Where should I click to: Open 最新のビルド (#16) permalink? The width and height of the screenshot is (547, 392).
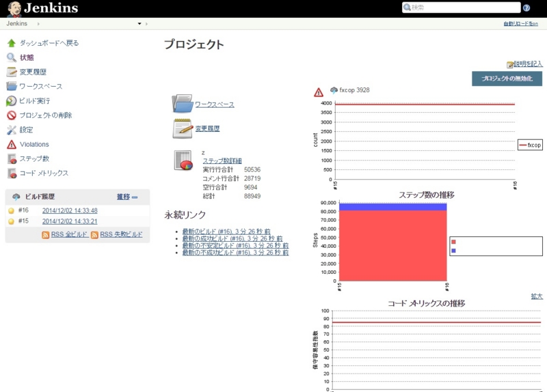pos(226,232)
